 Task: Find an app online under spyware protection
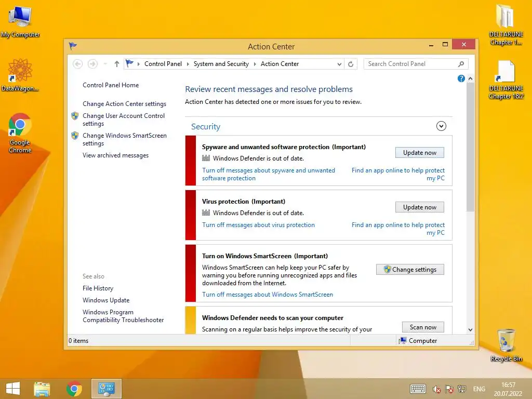(398, 174)
